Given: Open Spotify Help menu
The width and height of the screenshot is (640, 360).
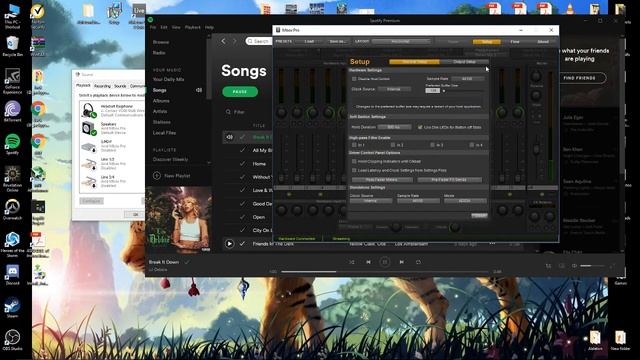Looking at the screenshot, I should coord(209,27).
